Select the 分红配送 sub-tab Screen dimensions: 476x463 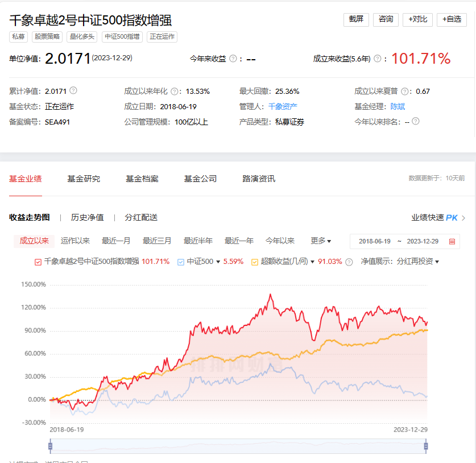click(x=141, y=217)
